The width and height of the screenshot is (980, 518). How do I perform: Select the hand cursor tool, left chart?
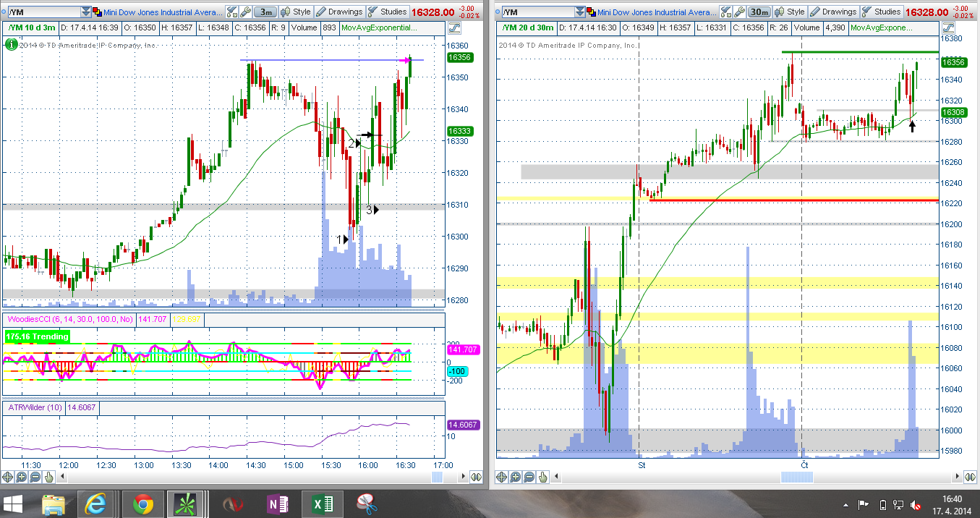pyautogui.click(x=48, y=477)
